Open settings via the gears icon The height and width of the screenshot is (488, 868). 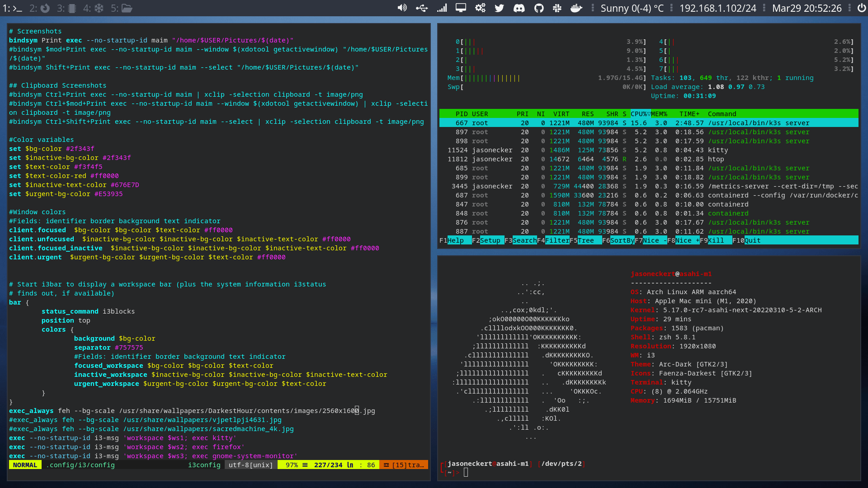480,8
